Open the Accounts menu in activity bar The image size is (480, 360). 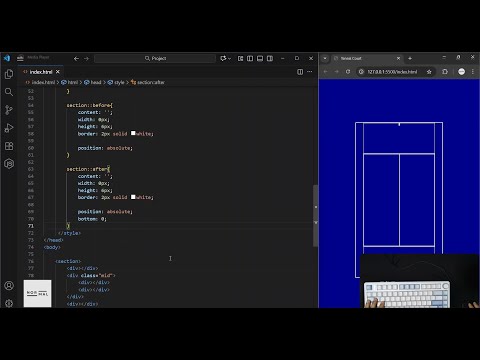(x=9, y=286)
